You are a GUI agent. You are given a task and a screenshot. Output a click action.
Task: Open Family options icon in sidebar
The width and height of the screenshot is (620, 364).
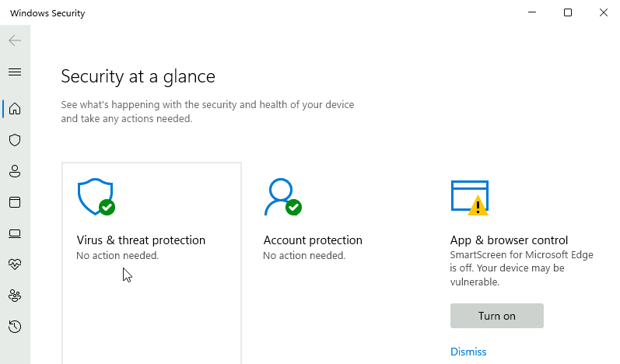click(15, 296)
